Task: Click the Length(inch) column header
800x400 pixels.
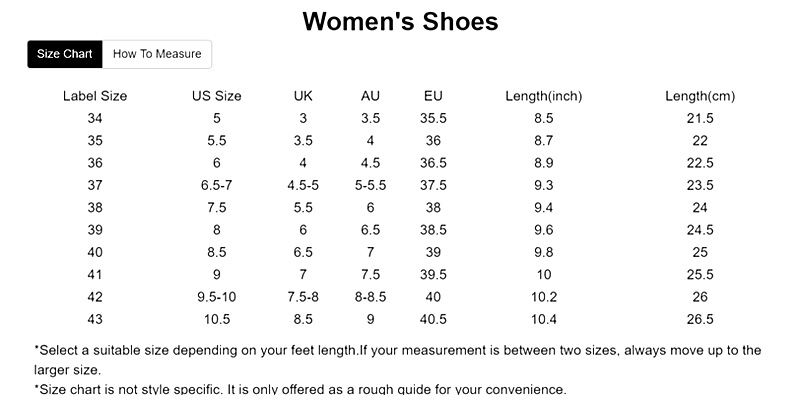Action: tap(544, 96)
